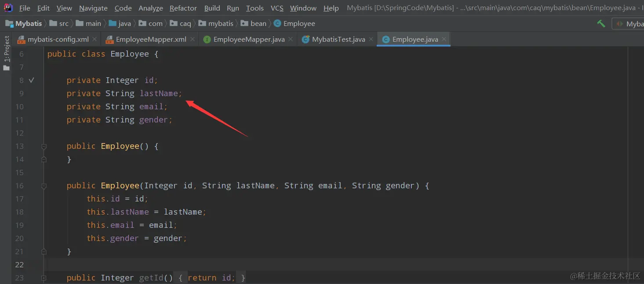Switch to the EmployeeMapper.java tab
This screenshot has width=644, height=284.
pos(248,40)
